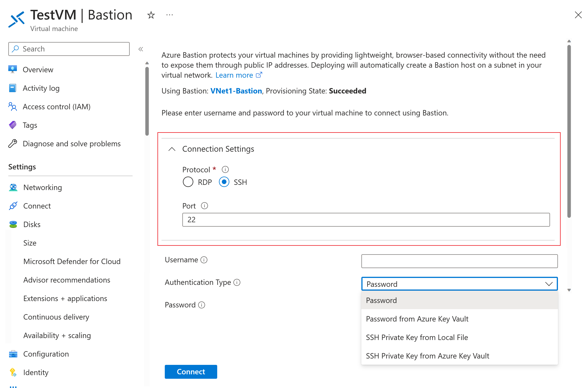Image resolution: width=588 pixels, height=388 pixels.
Task: Open the Disks menu item
Action: pyautogui.click(x=32, y=224)
